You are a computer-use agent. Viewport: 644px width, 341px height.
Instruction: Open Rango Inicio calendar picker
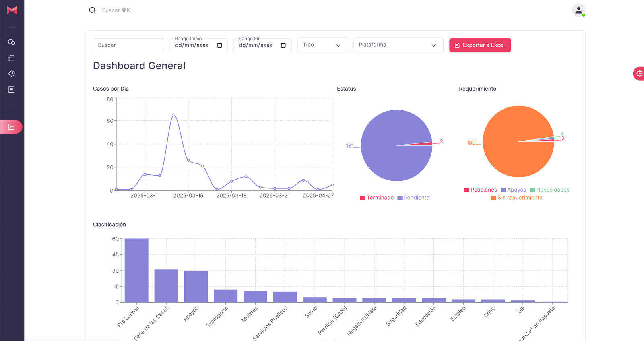point(219,45)
